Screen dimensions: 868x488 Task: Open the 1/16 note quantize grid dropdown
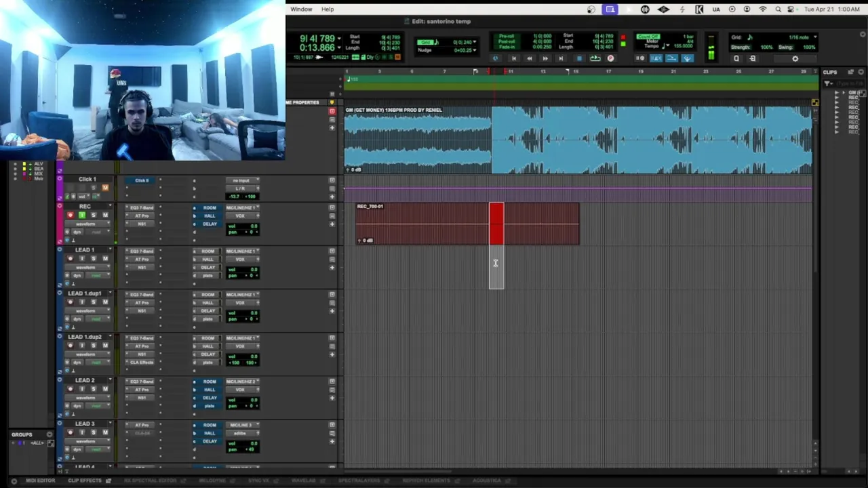[x=814, y=37]
